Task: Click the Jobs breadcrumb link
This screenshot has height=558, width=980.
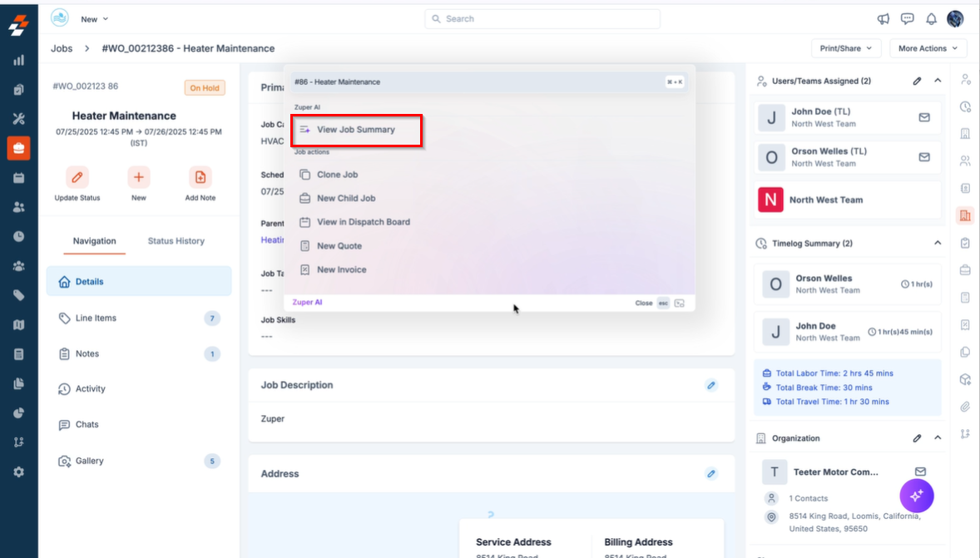Action: (62, 48)
